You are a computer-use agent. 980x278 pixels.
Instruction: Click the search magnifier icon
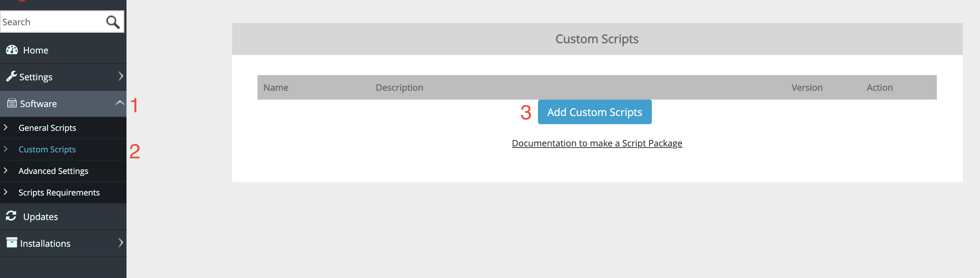click(113, 22)
